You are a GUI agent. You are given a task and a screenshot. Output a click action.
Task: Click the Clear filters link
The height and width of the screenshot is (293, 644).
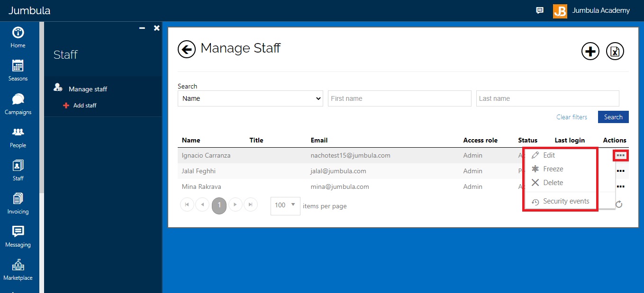pyautogui.click(x=571, y=117)
